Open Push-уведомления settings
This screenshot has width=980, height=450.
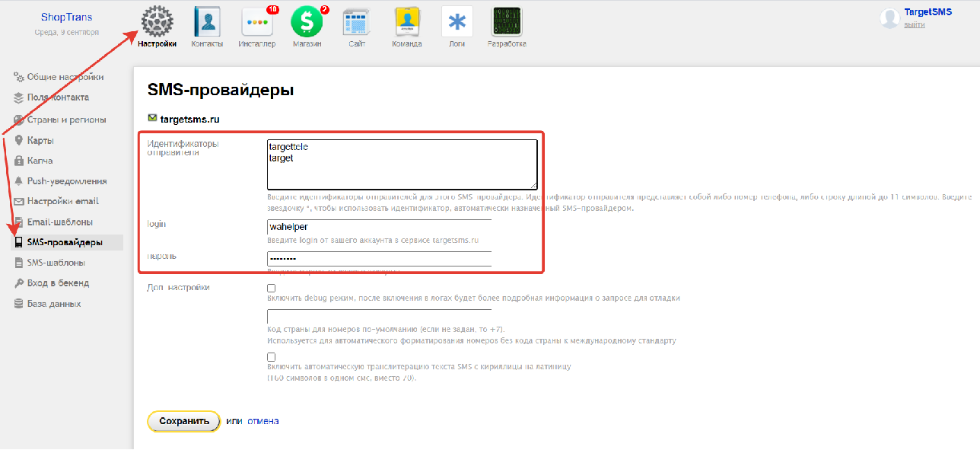pyautogui.click(x=67, y=181)
